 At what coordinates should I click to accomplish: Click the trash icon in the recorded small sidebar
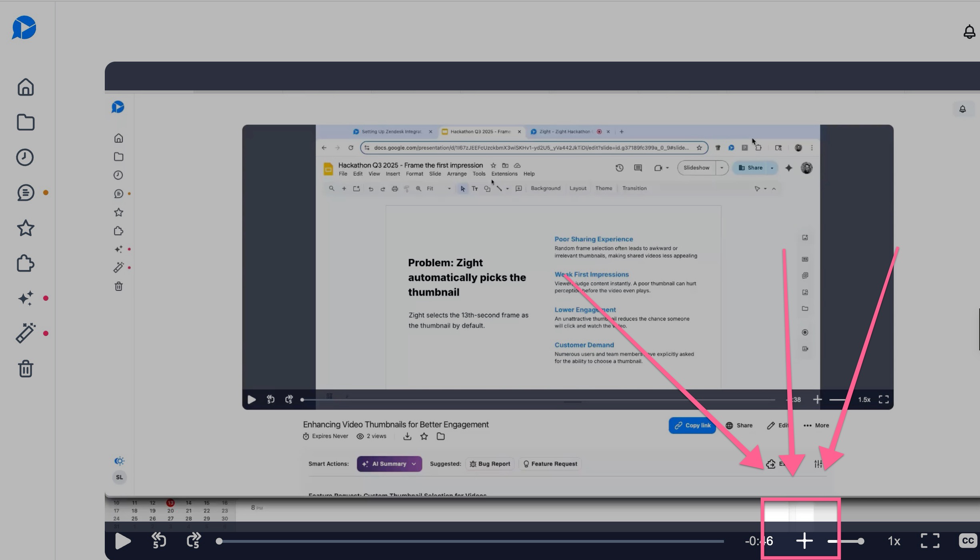point(118,286)
